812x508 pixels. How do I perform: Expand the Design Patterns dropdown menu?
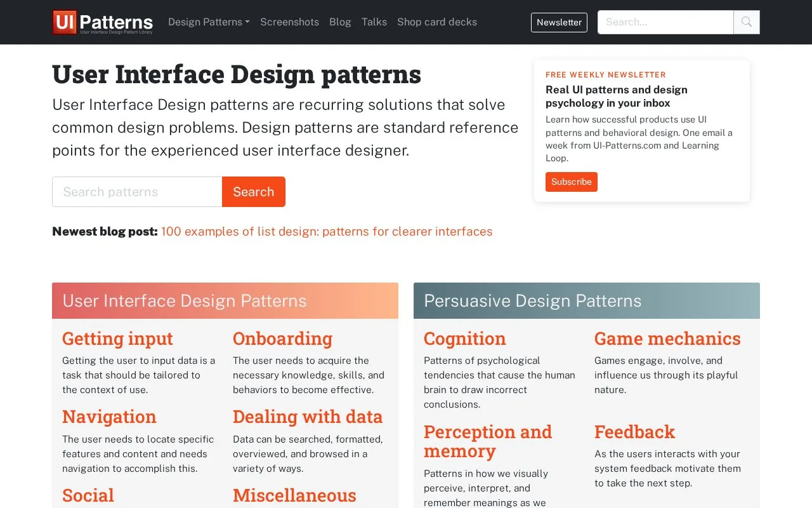209,22
